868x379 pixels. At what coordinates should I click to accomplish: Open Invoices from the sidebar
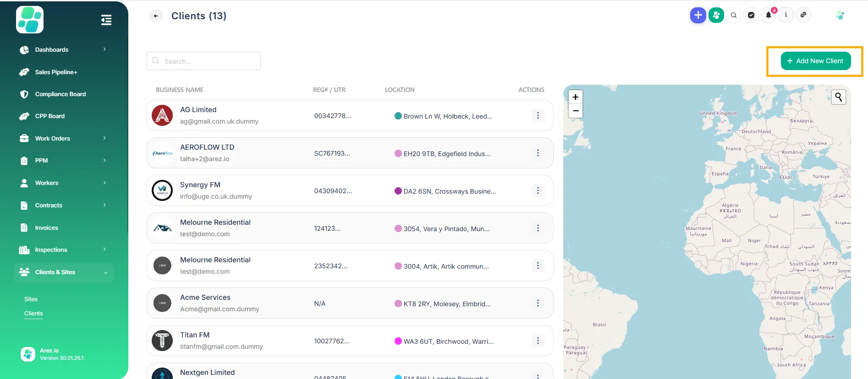(46, 227)
